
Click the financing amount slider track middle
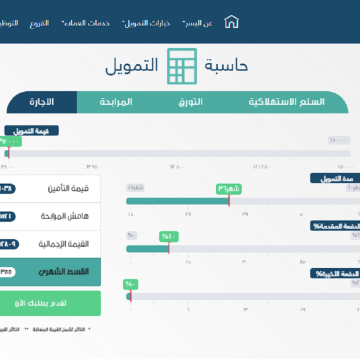177,153
